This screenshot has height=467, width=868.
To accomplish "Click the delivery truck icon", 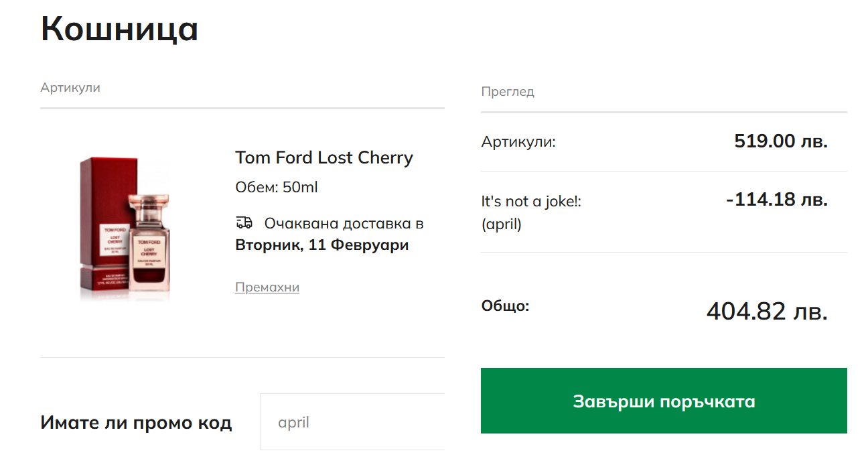I will click(x=244, y=222).
